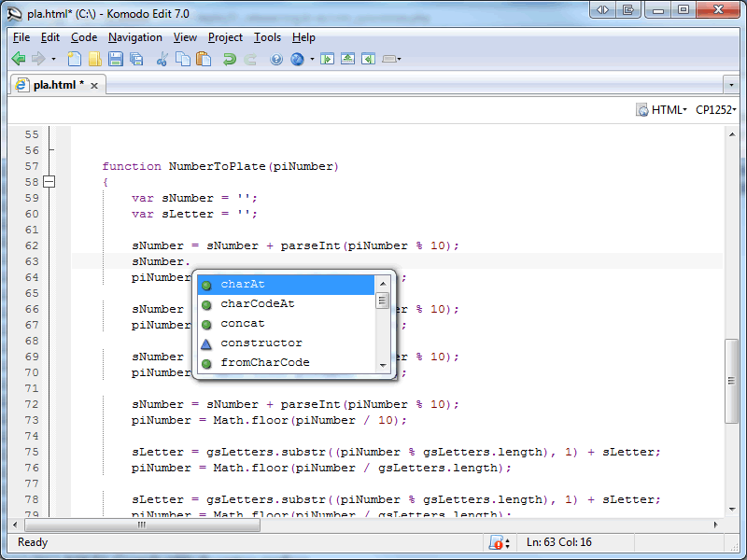The height and width of the screenshot is (560, 747).
Task: Open the View menu
Action: click(x=185, y=37)
